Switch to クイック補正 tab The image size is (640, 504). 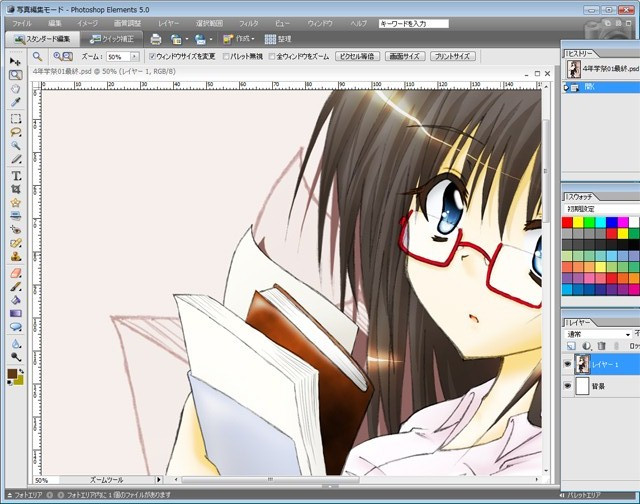[x=112, y=39]
